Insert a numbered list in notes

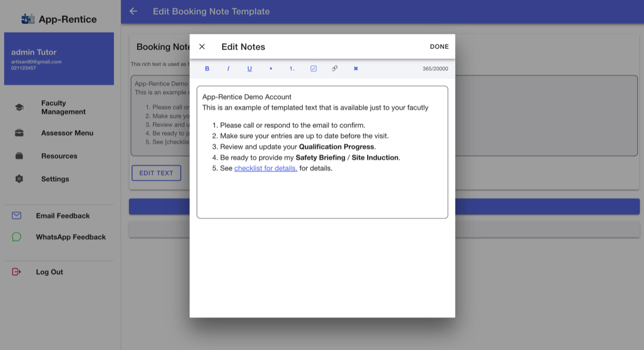292,69
